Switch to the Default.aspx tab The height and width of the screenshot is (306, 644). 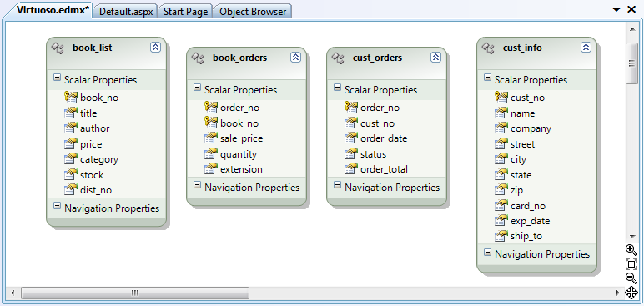126,12
